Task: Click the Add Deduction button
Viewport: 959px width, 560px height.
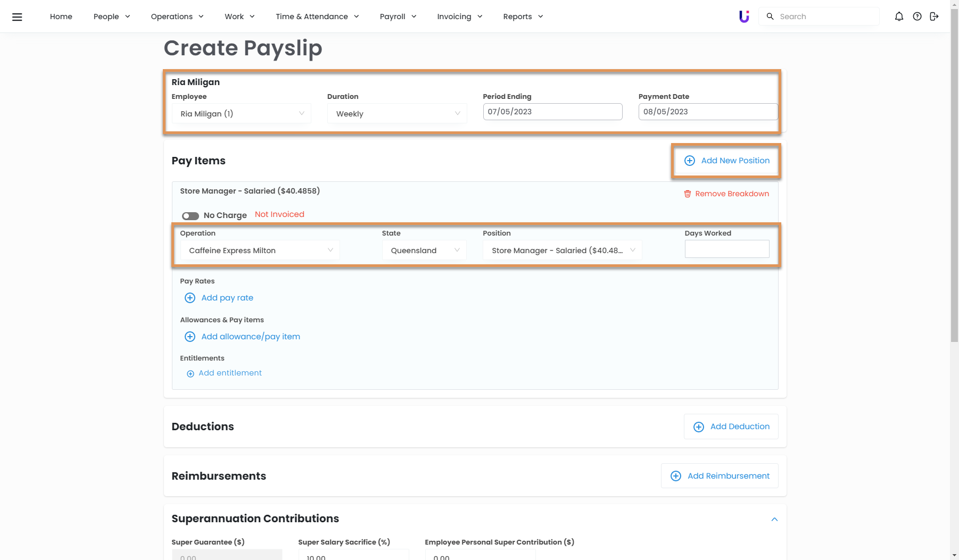Action: pyautogui.click(x=731, y=427)
